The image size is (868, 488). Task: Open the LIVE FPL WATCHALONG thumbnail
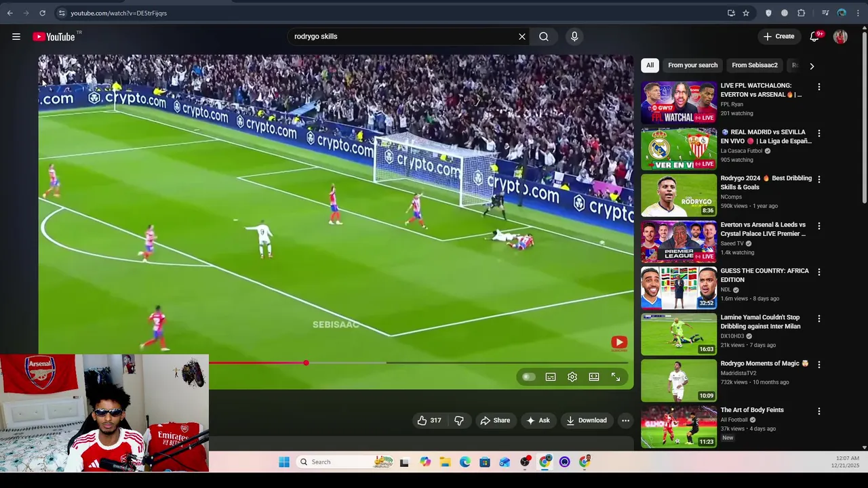click(x=679, y=102)
